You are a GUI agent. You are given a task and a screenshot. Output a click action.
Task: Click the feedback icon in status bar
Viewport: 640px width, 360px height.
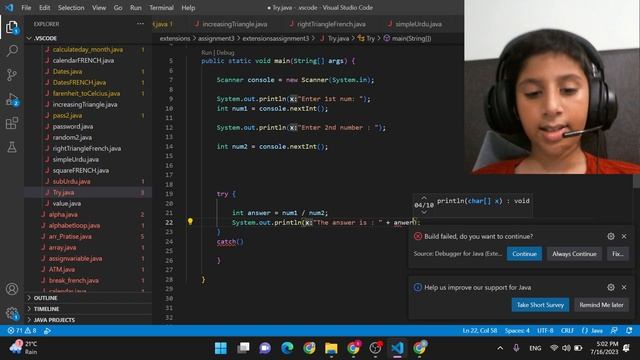pyautogui.click(x=614, y=331)
